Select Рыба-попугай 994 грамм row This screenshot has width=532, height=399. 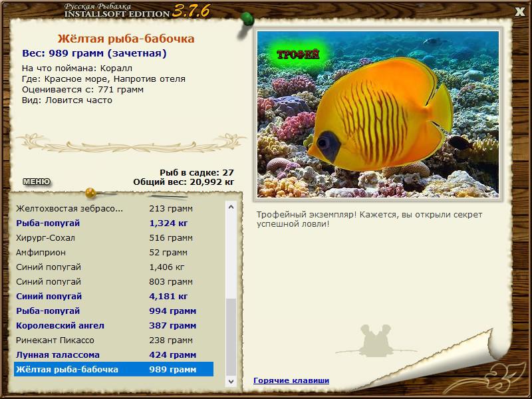(114, 311)
